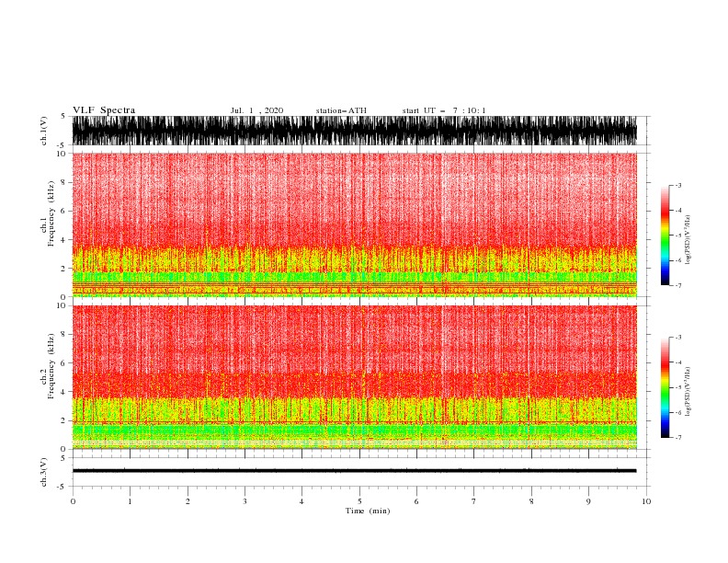Click the "station=ATH" header label
The image size is (728, 563).
pyautogui.click(x=341, y=110)
